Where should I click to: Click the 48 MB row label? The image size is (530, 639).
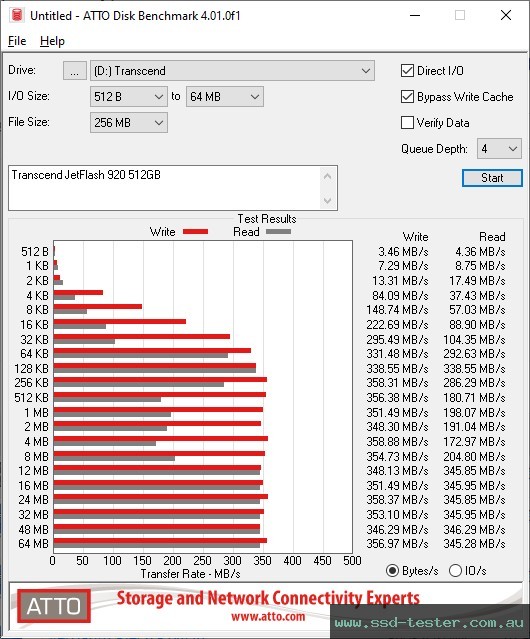tap(33, 530)
